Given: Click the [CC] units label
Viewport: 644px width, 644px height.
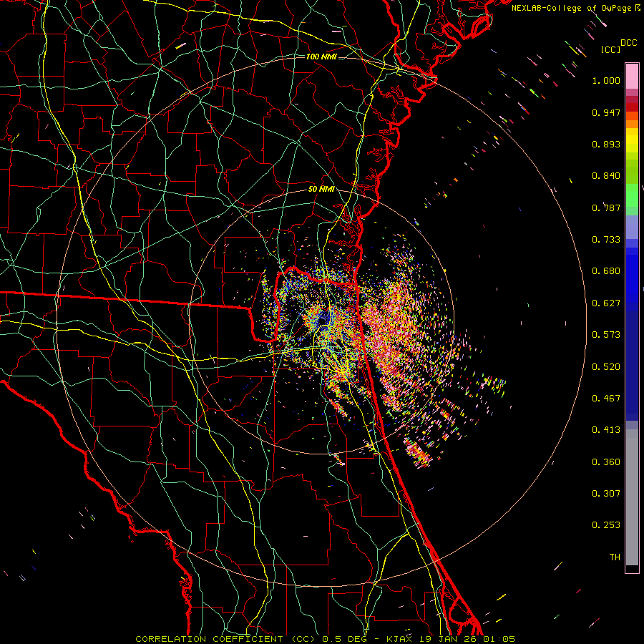Looking at the screenshot, I should pos(610,49).
